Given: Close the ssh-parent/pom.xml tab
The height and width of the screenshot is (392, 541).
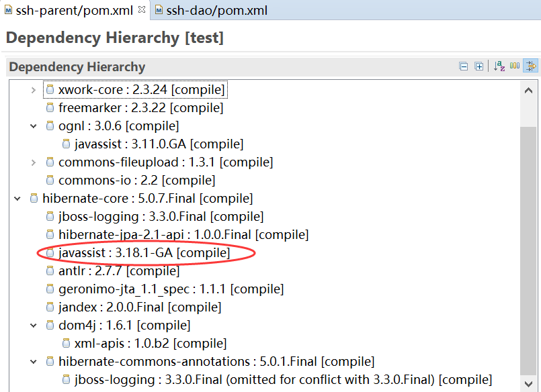Looking at the screenshot, I should coord(141,9).
